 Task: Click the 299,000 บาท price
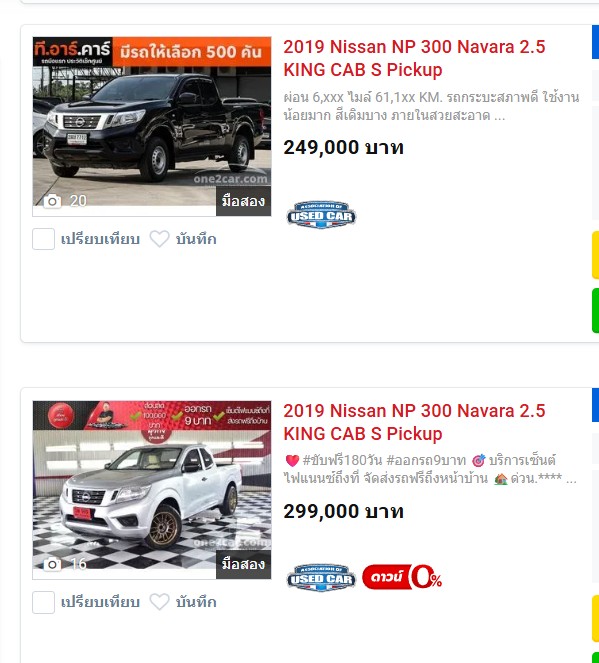tap(343, 511)
